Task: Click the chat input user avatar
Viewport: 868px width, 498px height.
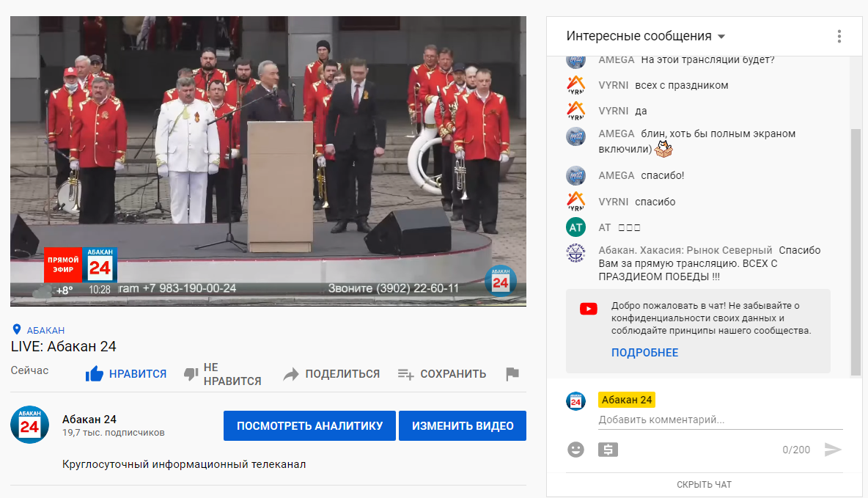Action: tap(575, 401)
